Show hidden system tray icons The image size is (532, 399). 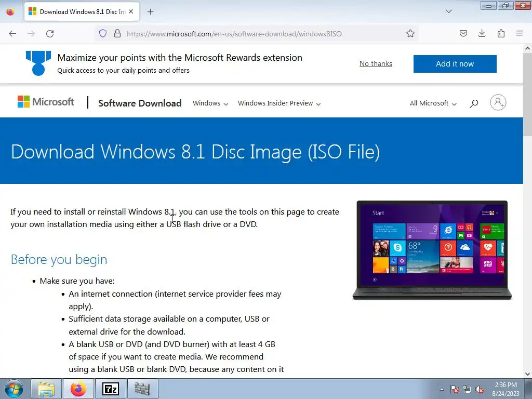[x=442, y=389]
